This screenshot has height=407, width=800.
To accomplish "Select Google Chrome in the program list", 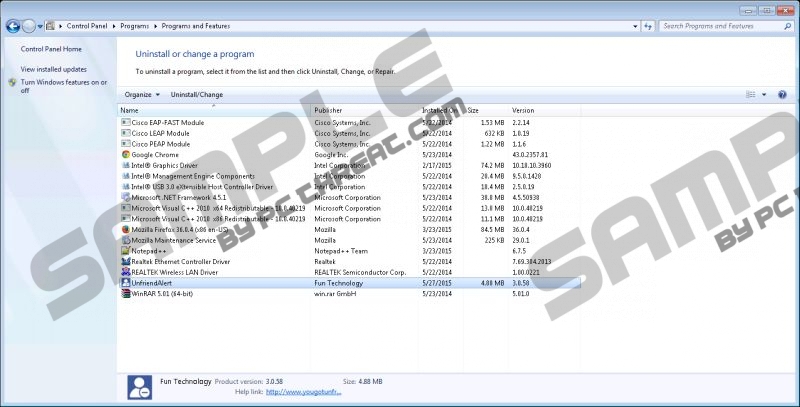I will (153, 155).
